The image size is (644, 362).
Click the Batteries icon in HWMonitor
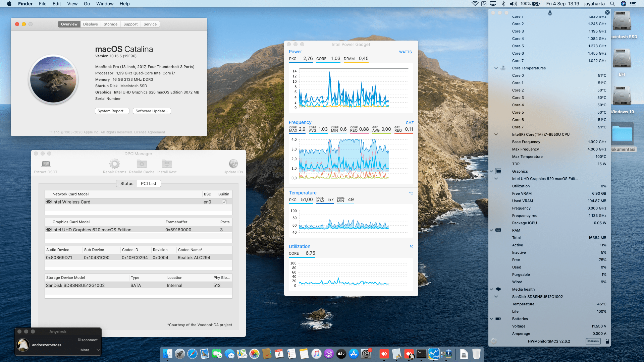498,319
